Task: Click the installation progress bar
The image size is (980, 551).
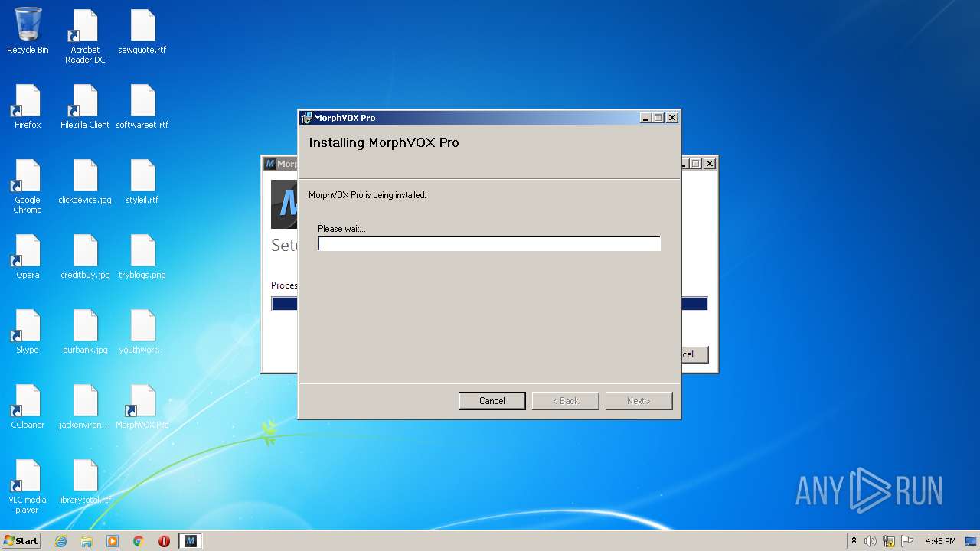Action: (489, 243)
